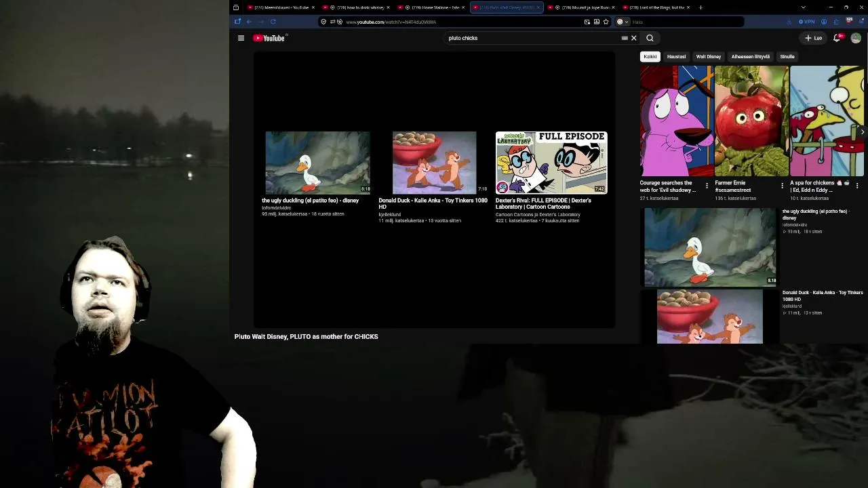Open 'Donald Duck - Kalle Anka' end-screen title
This screenshot has height=488, width=868.
tap(433, 203)
